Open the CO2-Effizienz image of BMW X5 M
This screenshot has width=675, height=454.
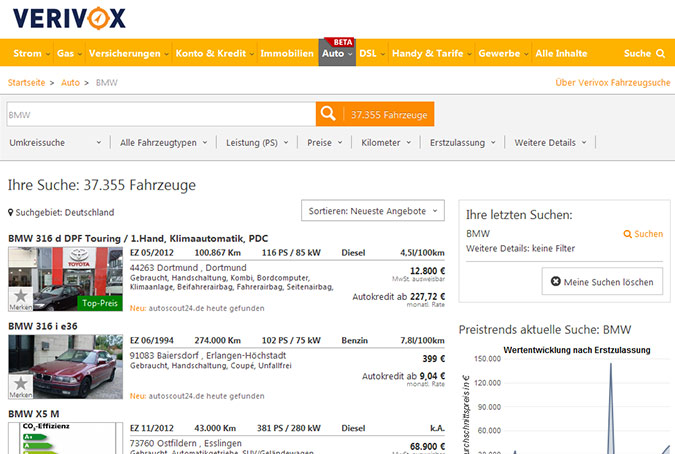(65, 438)
